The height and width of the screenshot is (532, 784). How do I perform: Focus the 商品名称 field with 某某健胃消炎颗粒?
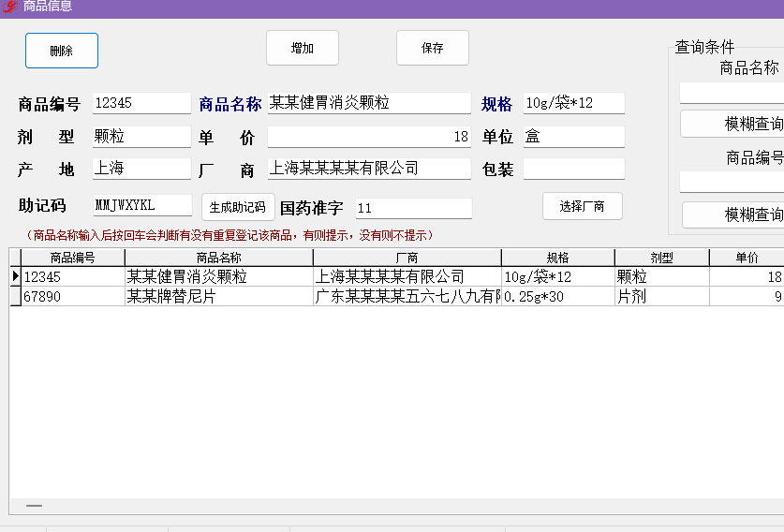click(x=369, y=103)
